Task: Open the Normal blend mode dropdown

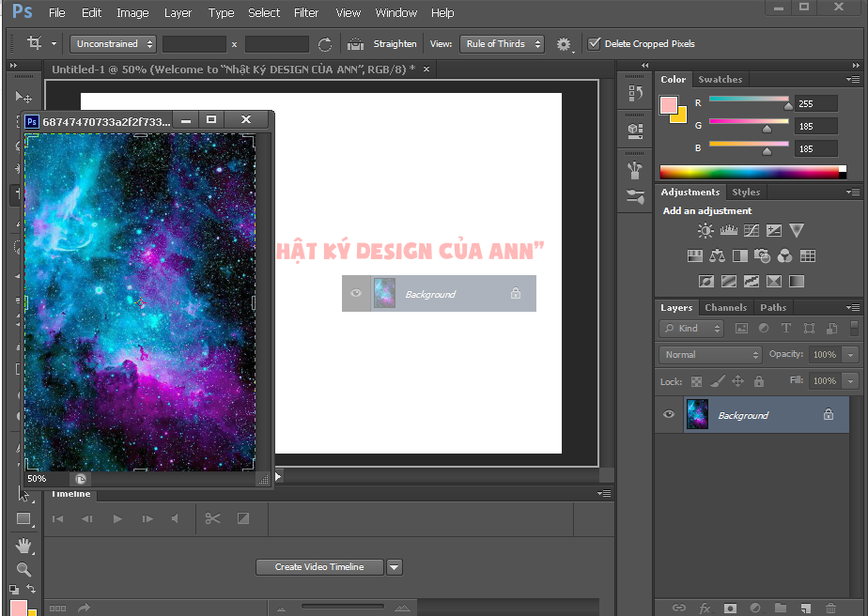Action: tap(710, 354)
